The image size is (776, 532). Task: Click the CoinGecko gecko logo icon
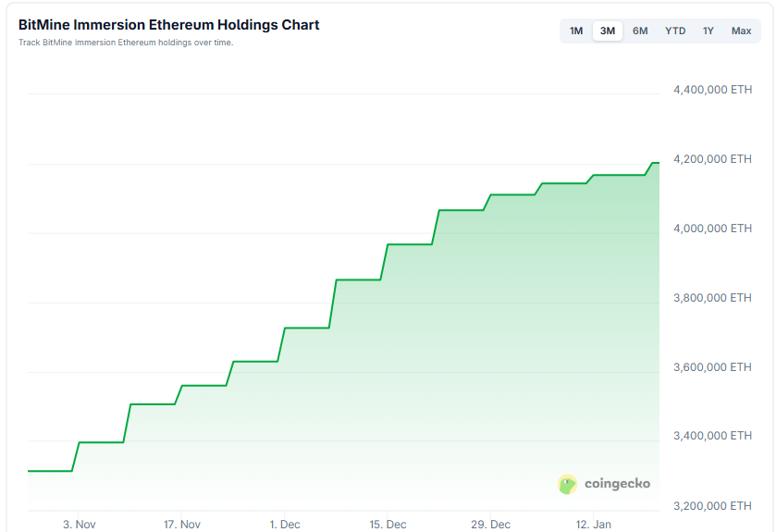click(567, 484)
